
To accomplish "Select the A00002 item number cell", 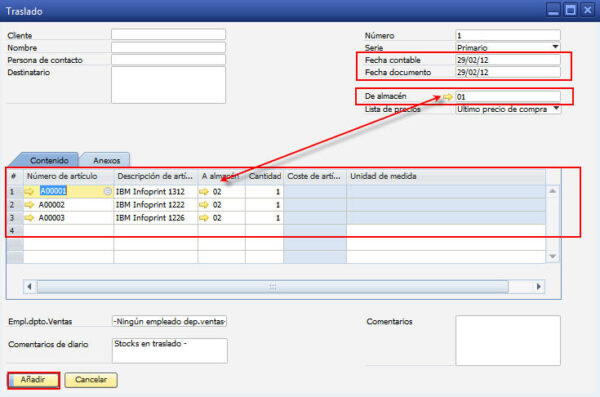I will click(x=68, y=205).
